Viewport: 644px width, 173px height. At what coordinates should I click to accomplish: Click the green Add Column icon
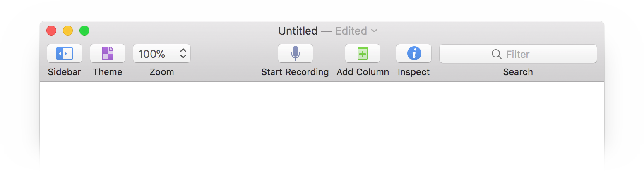[x=363, y=53]
